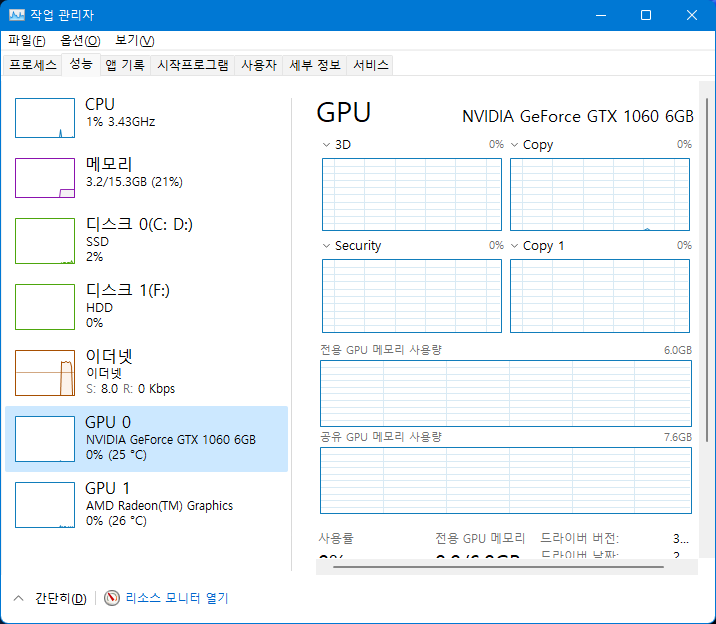Click the horizontal scrollbar below GPU details

[x=498, y=567]
